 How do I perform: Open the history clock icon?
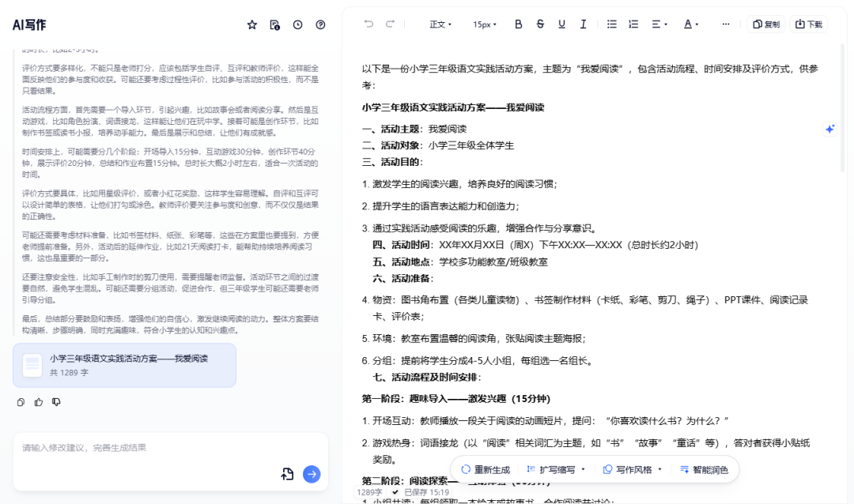297,24
